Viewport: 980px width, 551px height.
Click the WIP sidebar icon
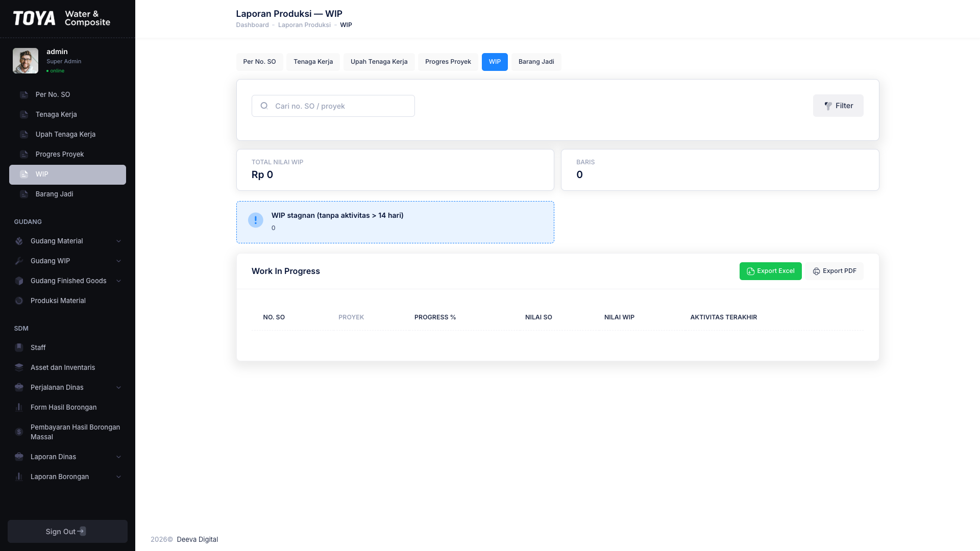tap(24, 174)
